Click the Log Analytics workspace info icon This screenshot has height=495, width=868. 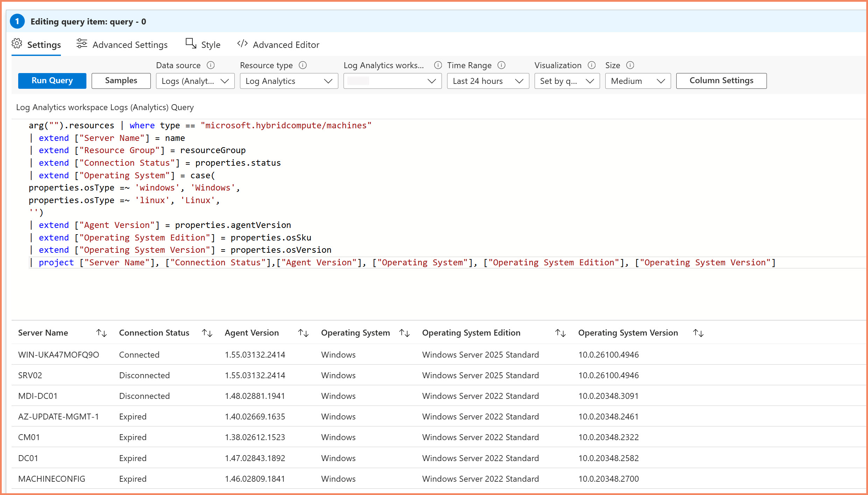[438, 65]
